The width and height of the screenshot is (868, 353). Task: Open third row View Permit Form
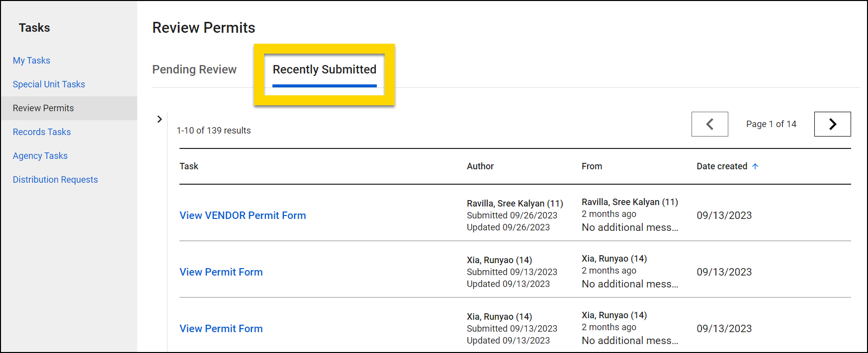[x=221, y=329]
